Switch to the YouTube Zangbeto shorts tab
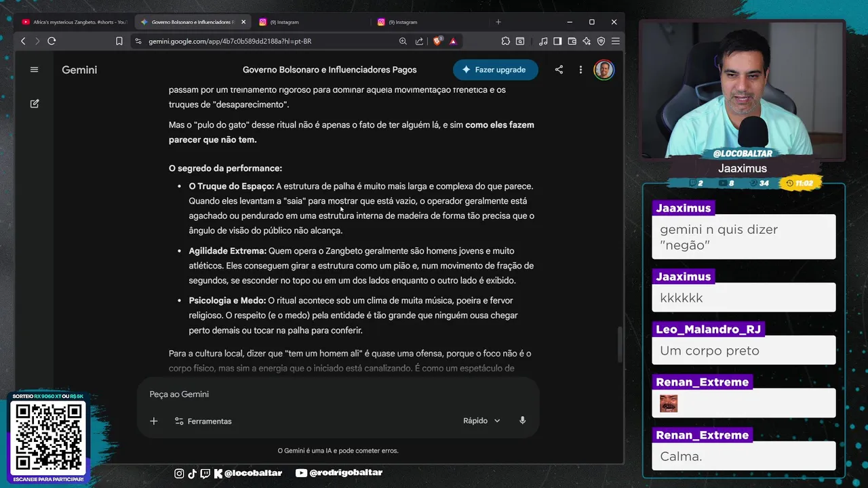This screenshot has height=488, width=868. pos(74,22)
